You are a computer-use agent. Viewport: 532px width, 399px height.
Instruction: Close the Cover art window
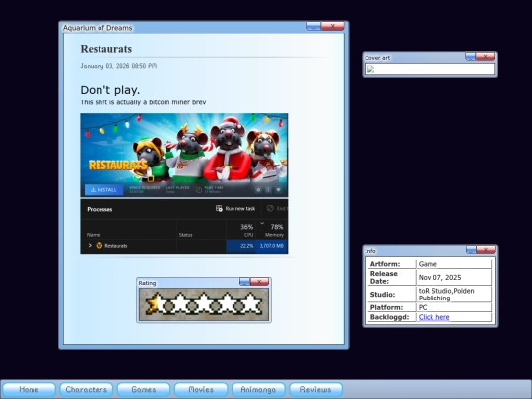pos(485,57)
